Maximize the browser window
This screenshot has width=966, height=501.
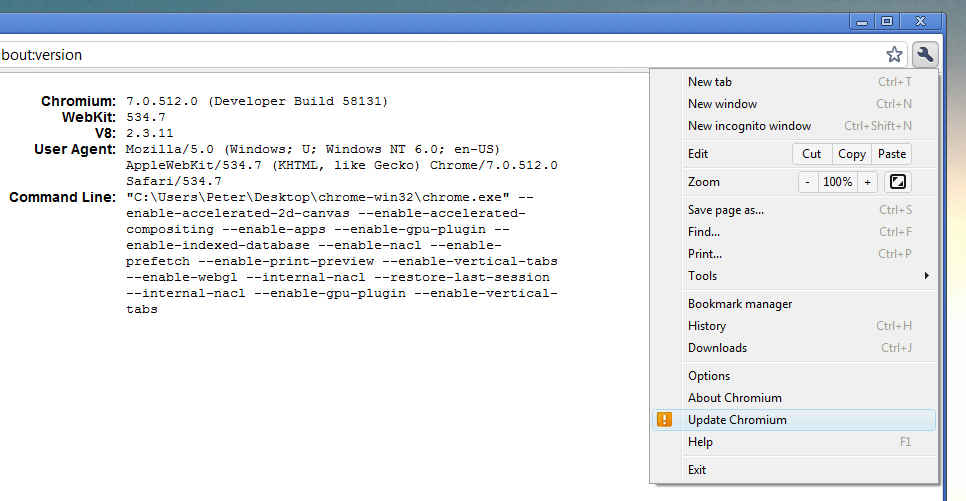(887, 22)
